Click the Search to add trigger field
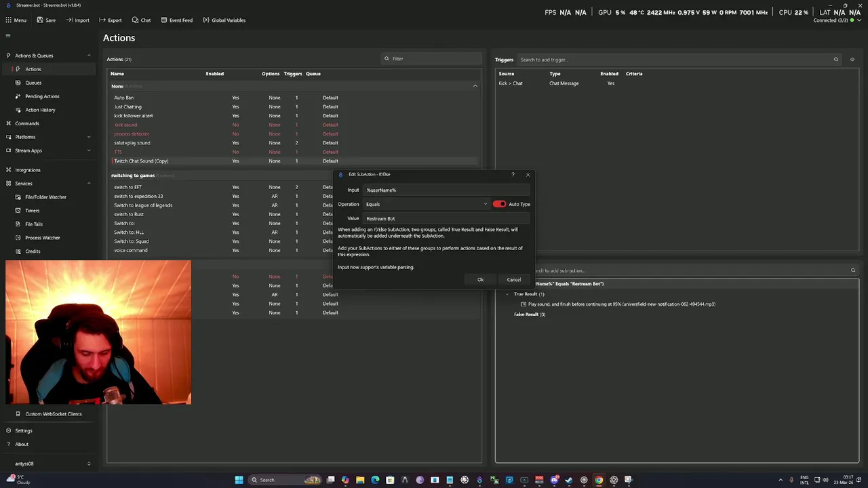This screenshot has width=868, height=488. point(679,60)
